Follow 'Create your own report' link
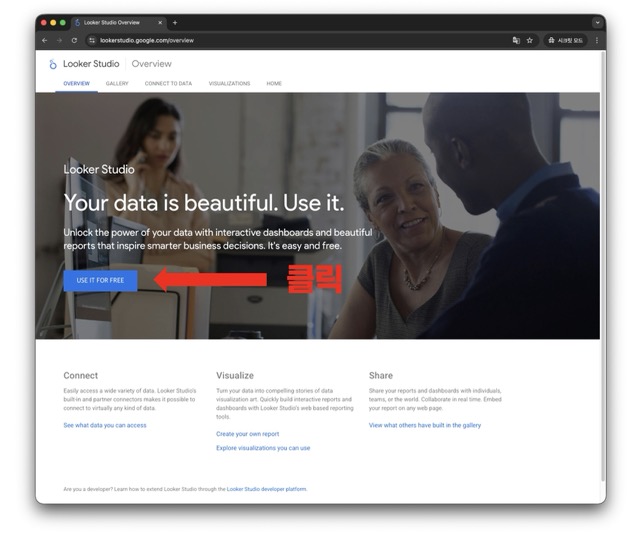Screen dimensions: 640x540 pos(248,434)
